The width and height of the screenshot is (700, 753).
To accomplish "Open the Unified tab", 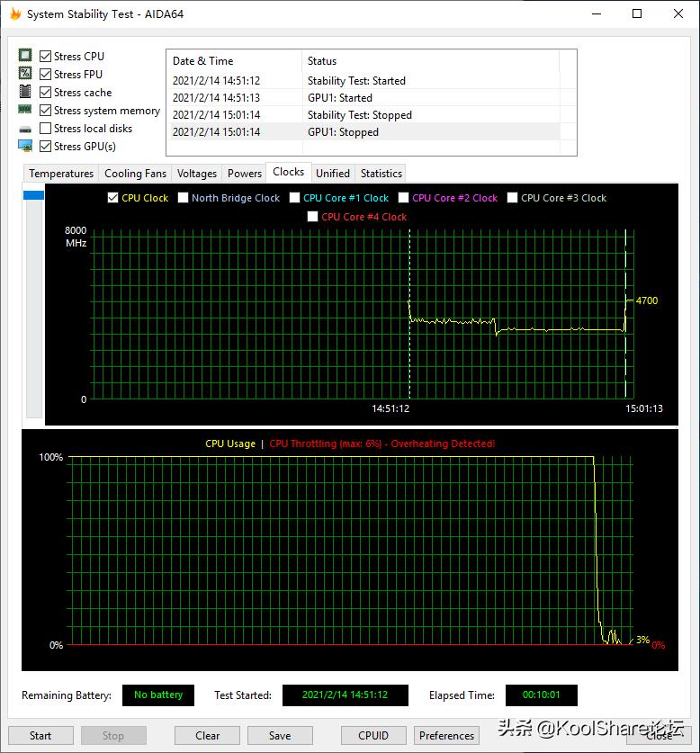I will pyautogui.click(x=333, y=174).
